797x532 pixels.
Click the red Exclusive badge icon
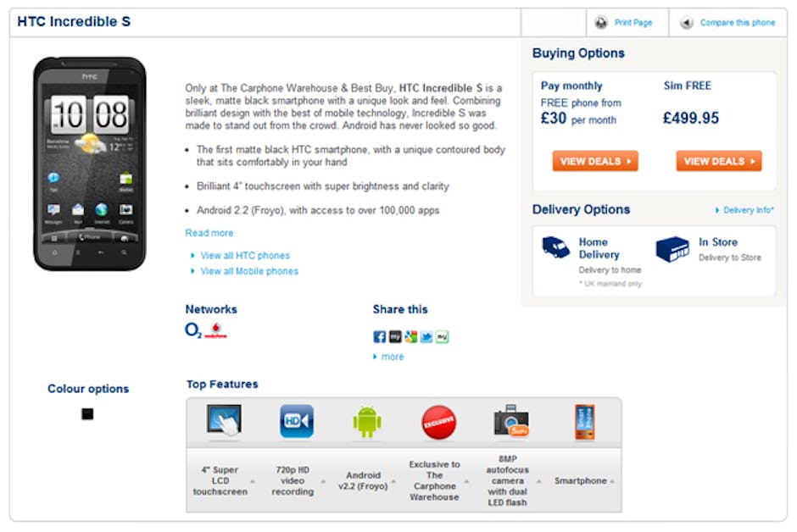point(438,422)
